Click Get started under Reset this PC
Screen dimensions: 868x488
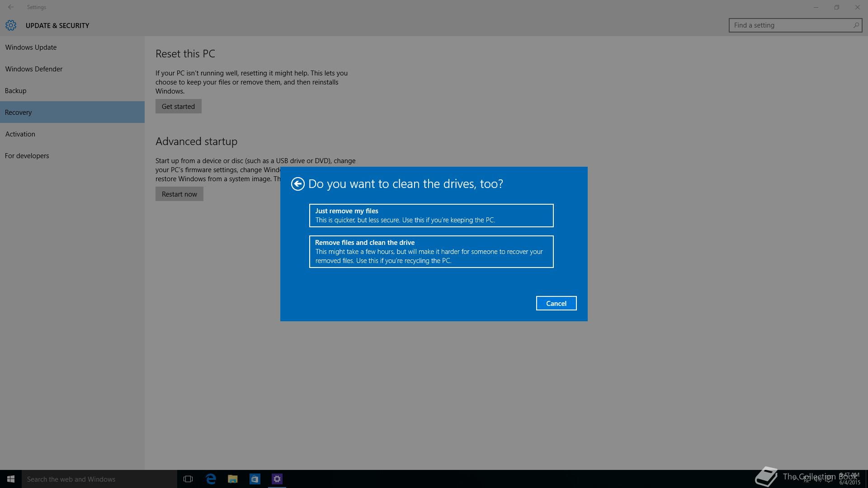178,106
